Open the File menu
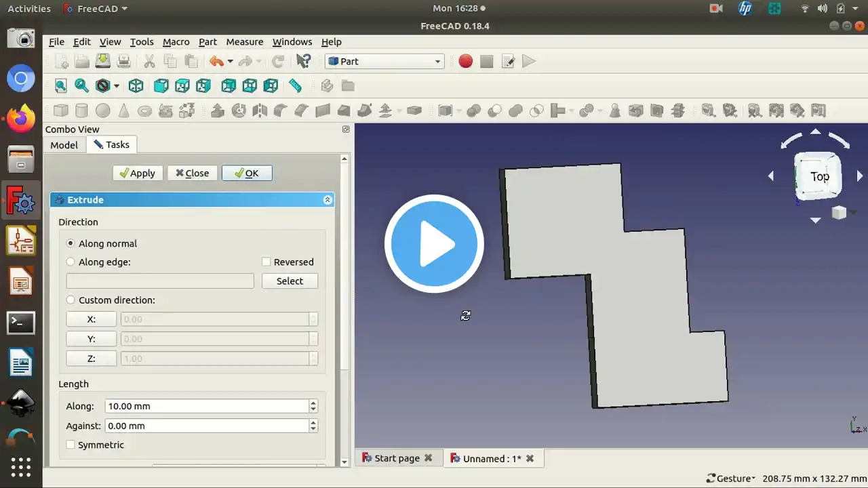 pos(57,41)
